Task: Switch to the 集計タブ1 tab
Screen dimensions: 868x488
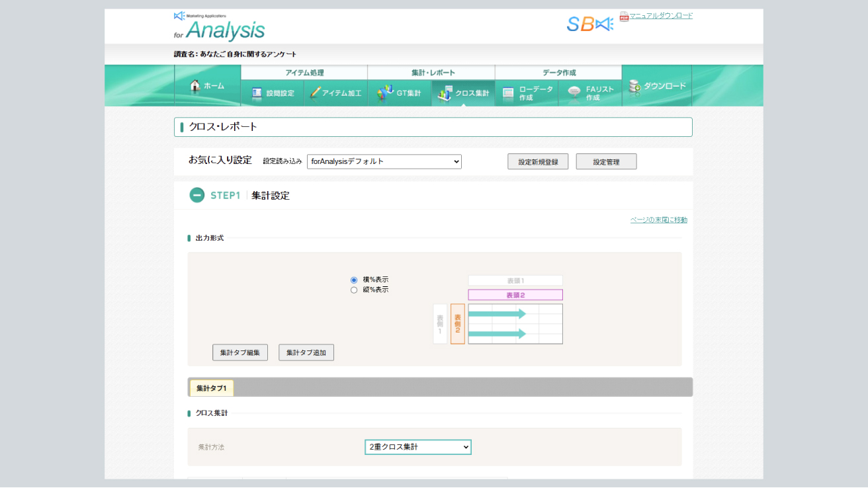Action: pos(212,388)
